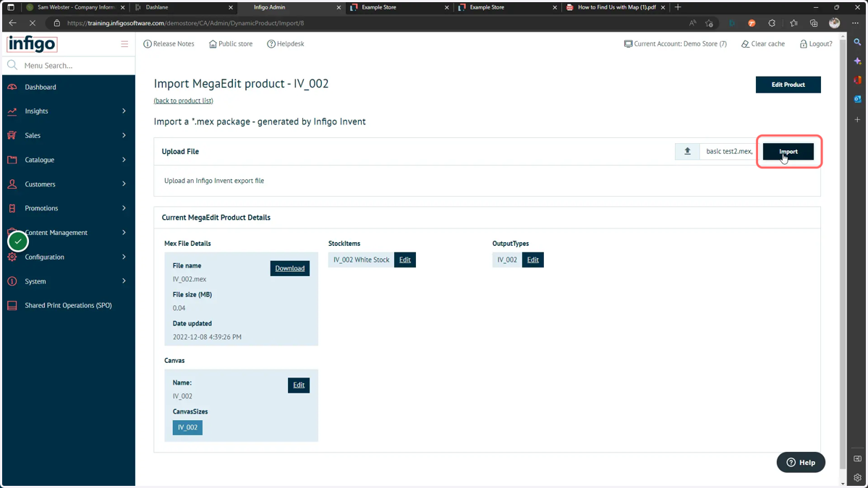Expand the Sales menu chevron
This screenshot has height=488, width=868.
124,135
